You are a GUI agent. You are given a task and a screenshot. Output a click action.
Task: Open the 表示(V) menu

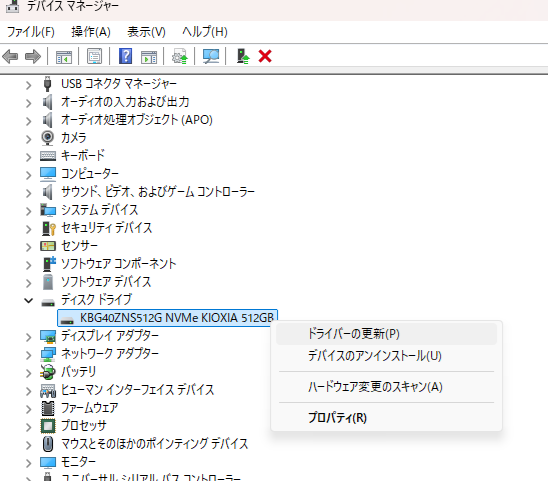coord(146,32)
